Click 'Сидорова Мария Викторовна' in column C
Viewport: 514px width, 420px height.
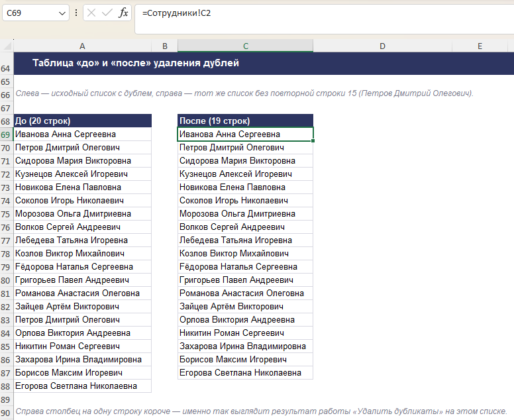click(x=246, y=161)
